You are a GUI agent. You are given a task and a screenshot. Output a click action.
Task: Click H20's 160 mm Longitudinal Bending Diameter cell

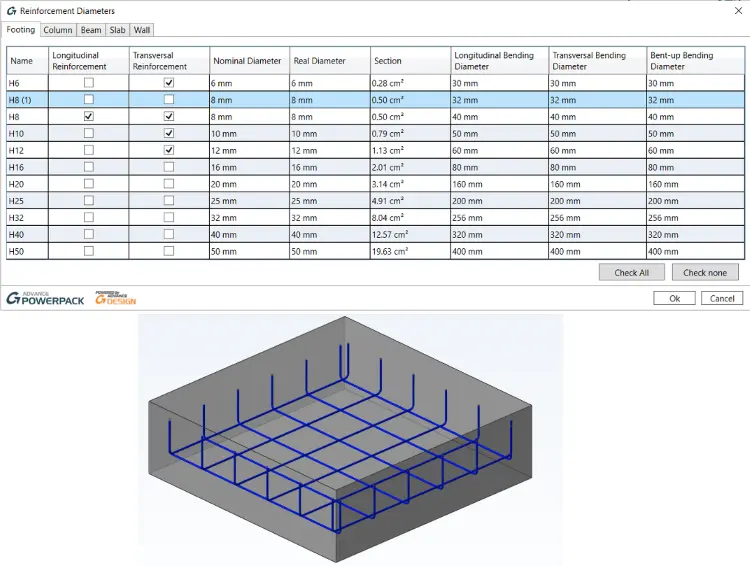[x=499, y=184]
